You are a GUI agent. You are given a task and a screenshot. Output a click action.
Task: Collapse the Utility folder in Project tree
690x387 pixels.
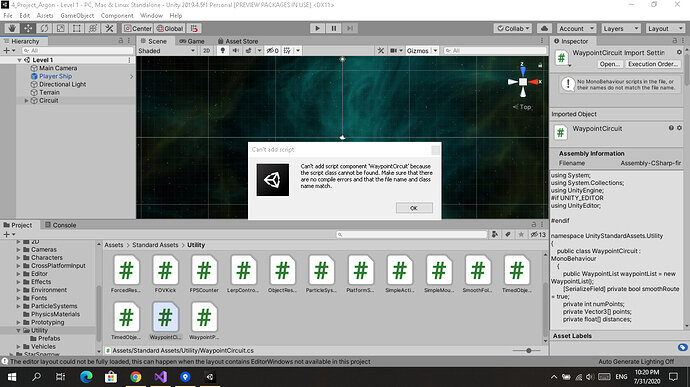coord(18,330)
